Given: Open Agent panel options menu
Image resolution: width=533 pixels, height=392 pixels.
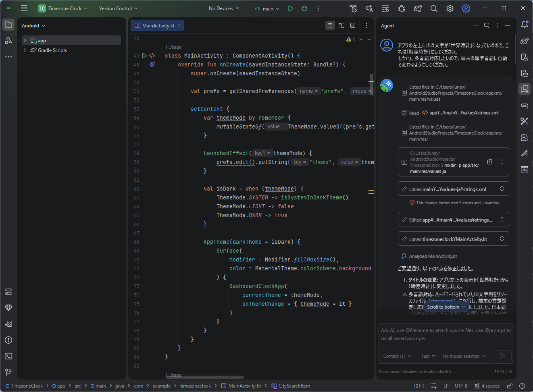Looking at the screenshot, I should pos(497,25).
